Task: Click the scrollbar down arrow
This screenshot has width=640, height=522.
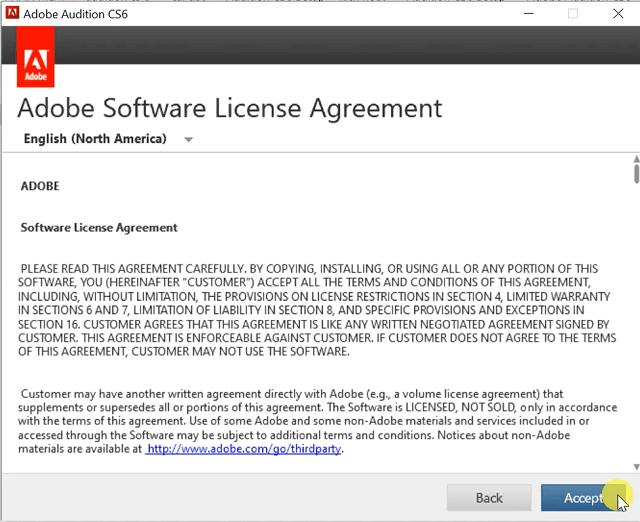Action: [635, 466]
